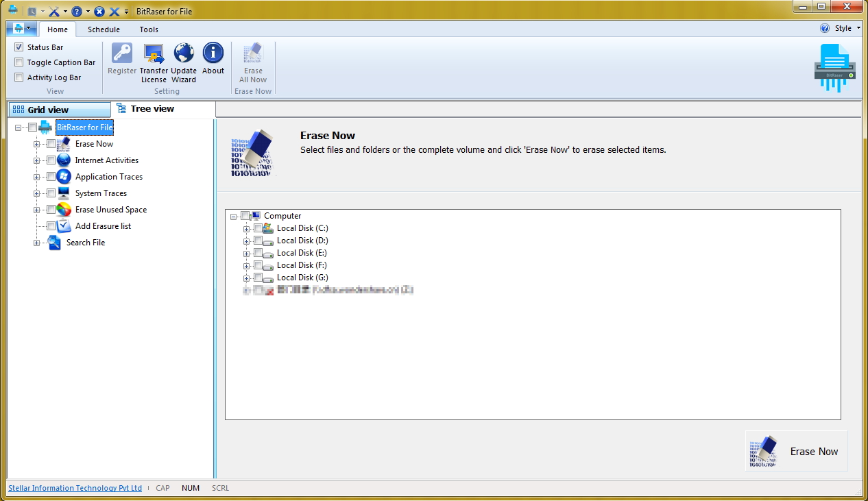The height and width of the screenshot is (501, 868).
Task: Click the Computer icon in the drive tree
Action: click(256, 216)
